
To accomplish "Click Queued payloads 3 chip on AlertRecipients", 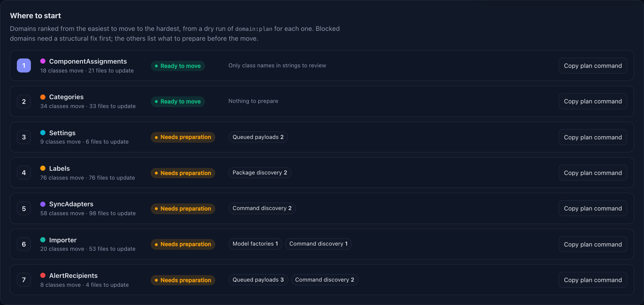I will [258, 280].
